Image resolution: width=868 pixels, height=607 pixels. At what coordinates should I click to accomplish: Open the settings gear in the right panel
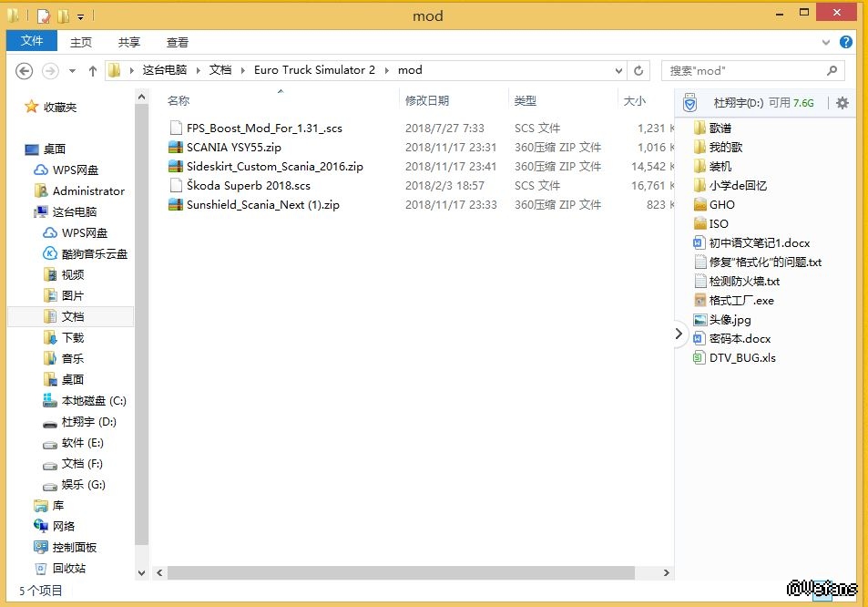pyautogui.click(x=842, y=103)
